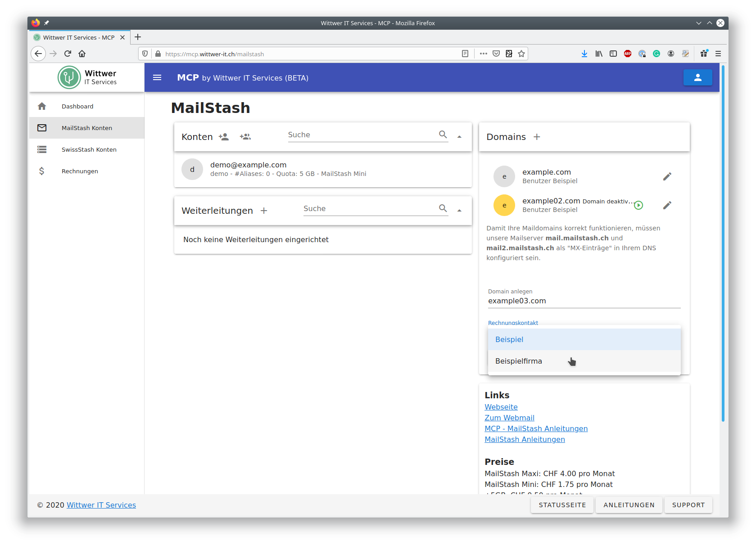Open the Webseite link
Image resolution: width=756 pixels, height=545 pixels.
(501, 407)
